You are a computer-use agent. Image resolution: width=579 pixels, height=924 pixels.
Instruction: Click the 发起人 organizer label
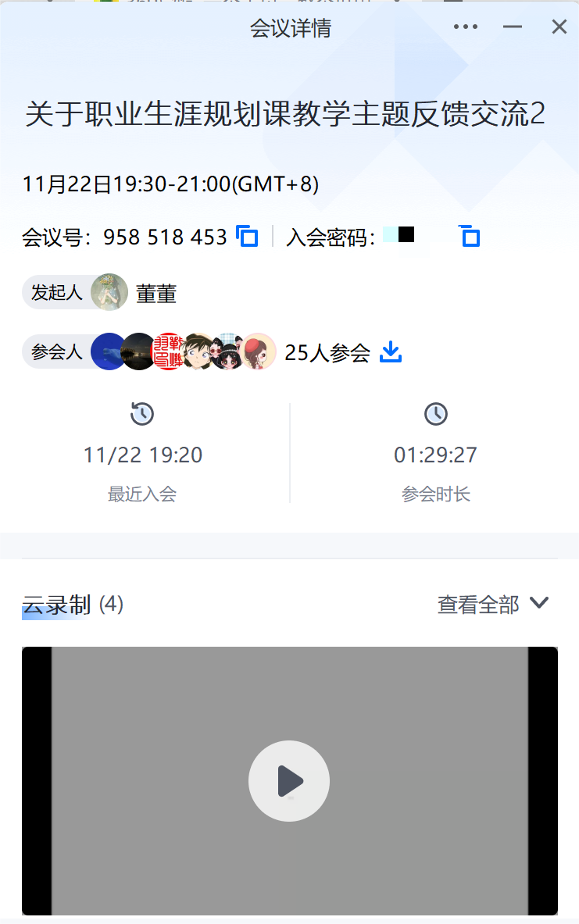(56, 292)
